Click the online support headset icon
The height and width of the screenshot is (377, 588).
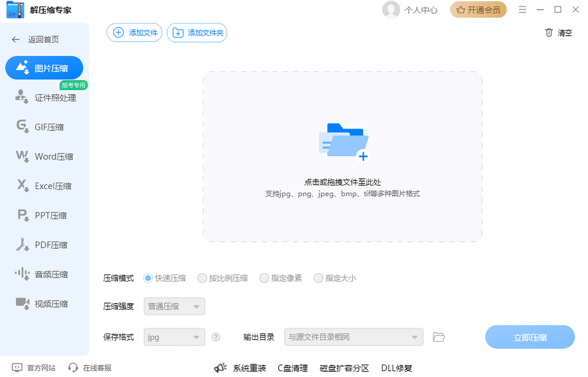pos(73,368)
